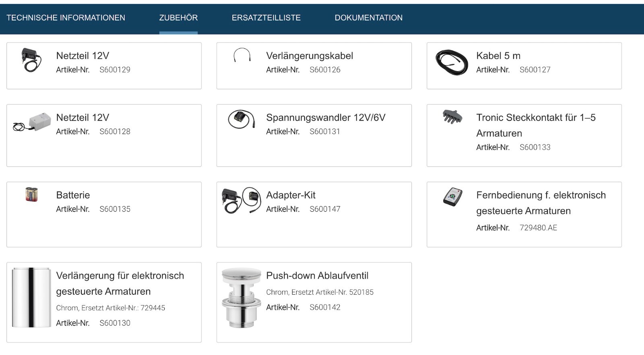Open the Dokumentation tab

[369, 18]
